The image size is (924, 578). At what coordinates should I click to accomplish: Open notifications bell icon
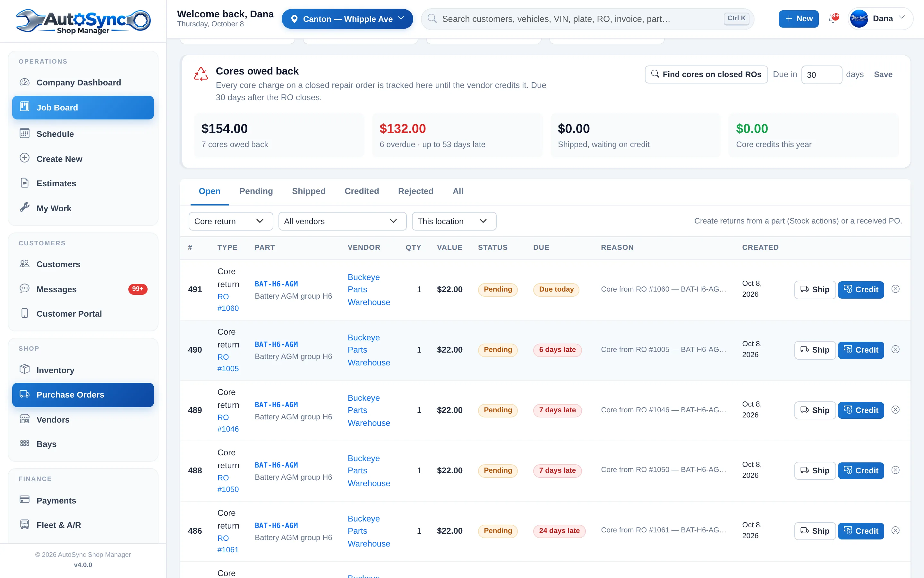(x=833, y=18)
